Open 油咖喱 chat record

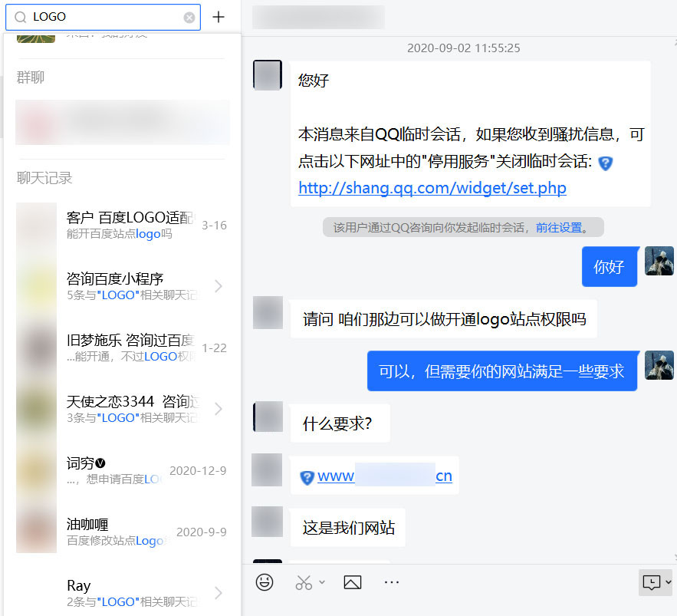[x=123, y=532]
